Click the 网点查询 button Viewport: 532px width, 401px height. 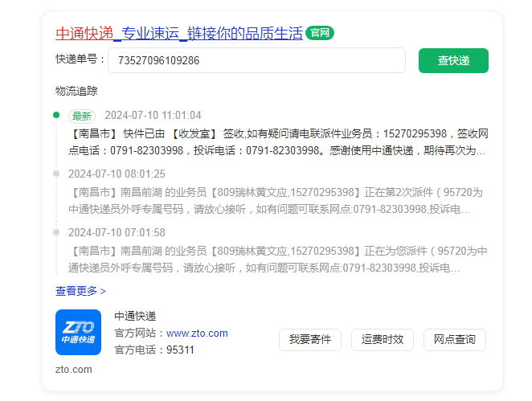coord(455,340)
